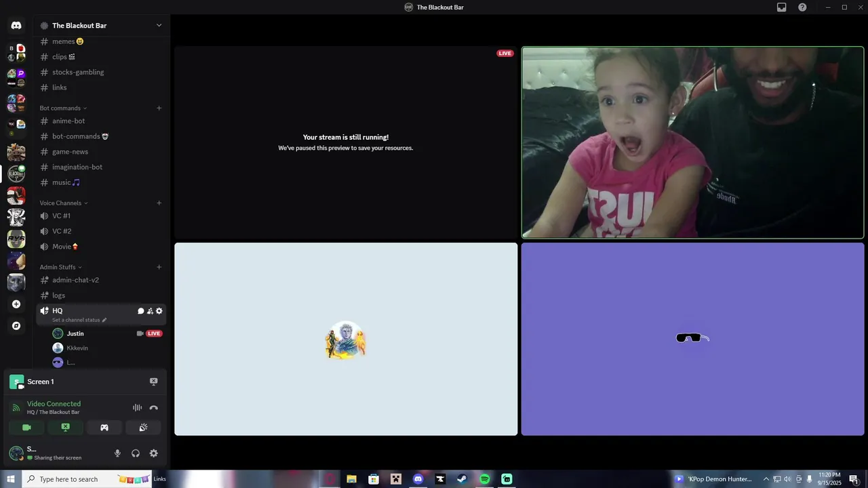This screenshot has width=868, height=488.
Task: Click the red LIVE badge next to Justin
Action: tap(154, 333)
